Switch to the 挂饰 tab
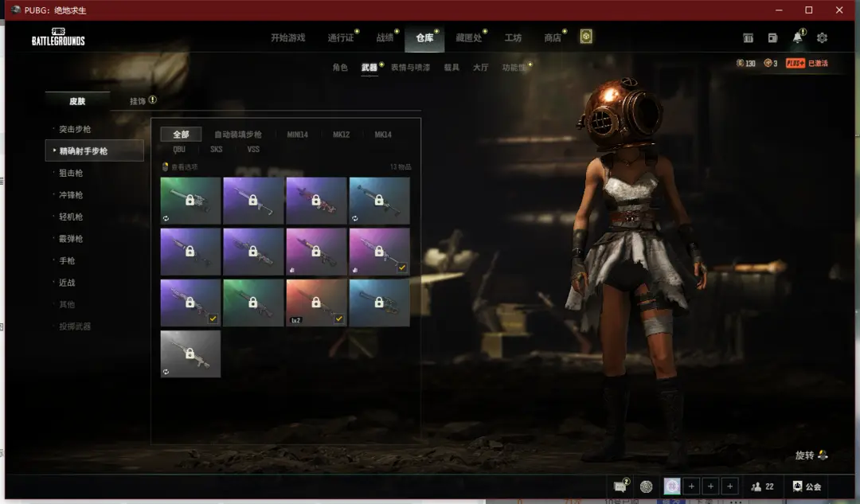860x504 pixels. coord(139,101)
